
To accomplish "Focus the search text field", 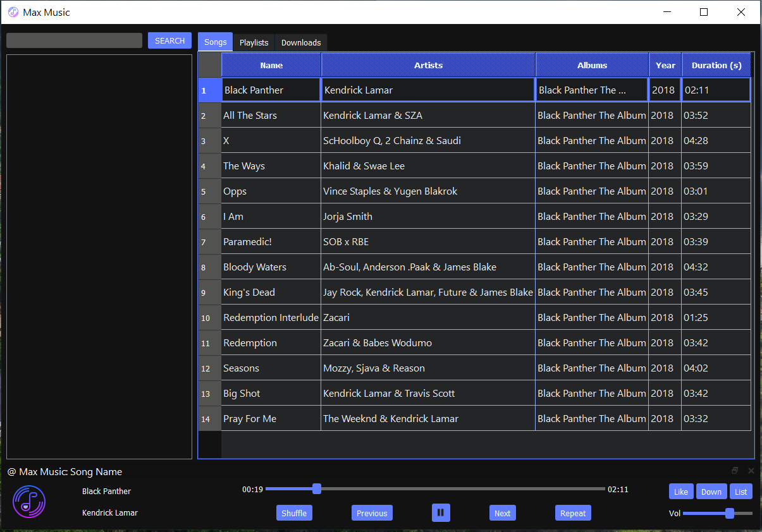I will click(74, 40).
